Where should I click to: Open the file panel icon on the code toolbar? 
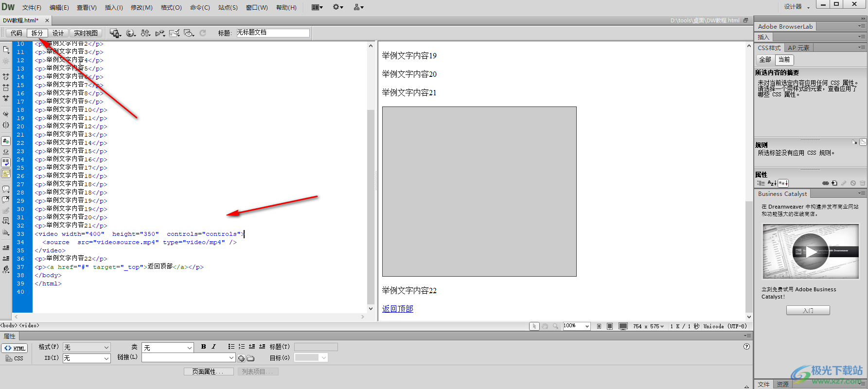point(6,50)
